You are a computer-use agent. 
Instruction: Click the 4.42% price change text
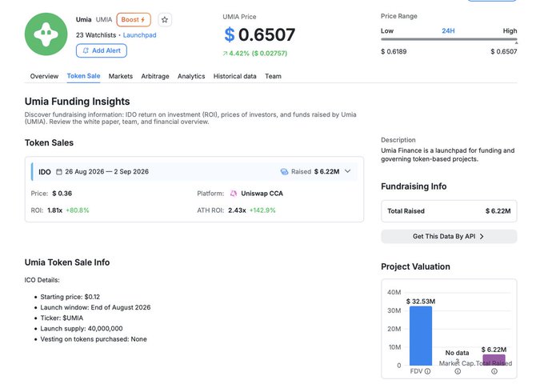pos(255,54)
